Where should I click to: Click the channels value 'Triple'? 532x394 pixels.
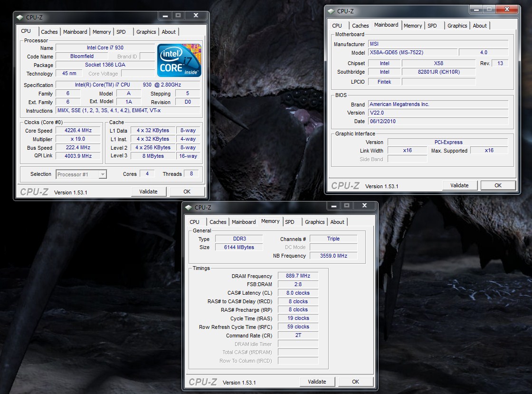(x=333, y=239)
